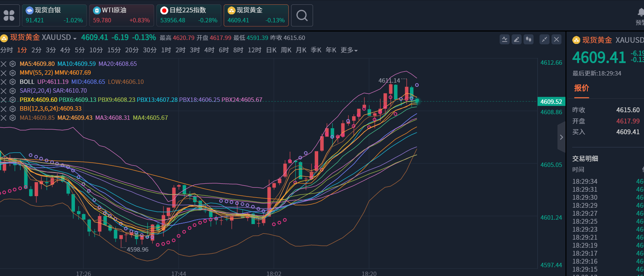644x276 pixels.
Task: Select the 报价 tab in right panel
Action: click(581, 88)
